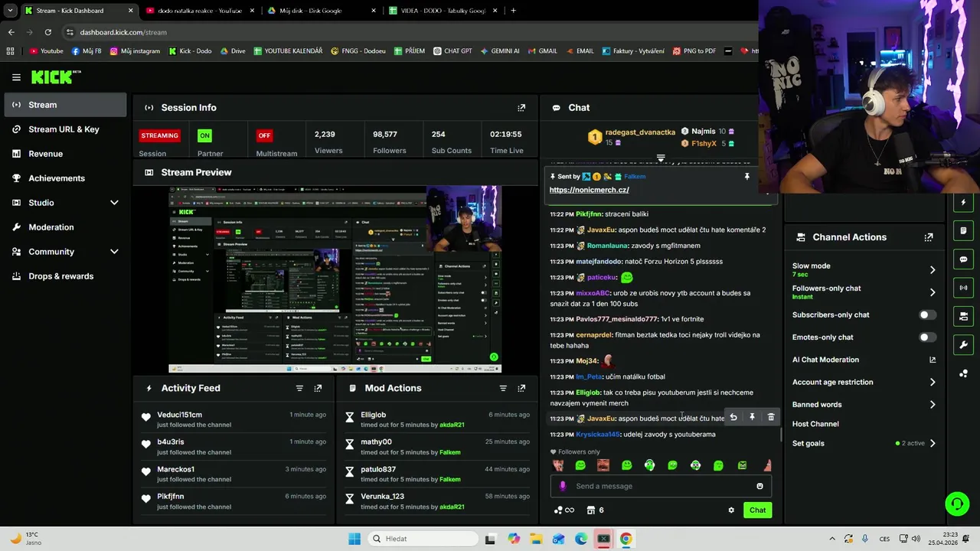Open GEMINI AI bookmark

tap(500, 51)
